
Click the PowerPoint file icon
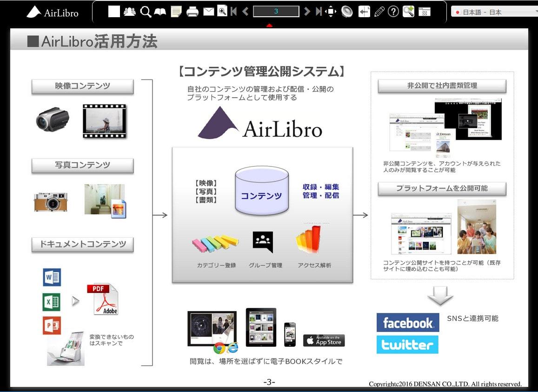(52, 326)
